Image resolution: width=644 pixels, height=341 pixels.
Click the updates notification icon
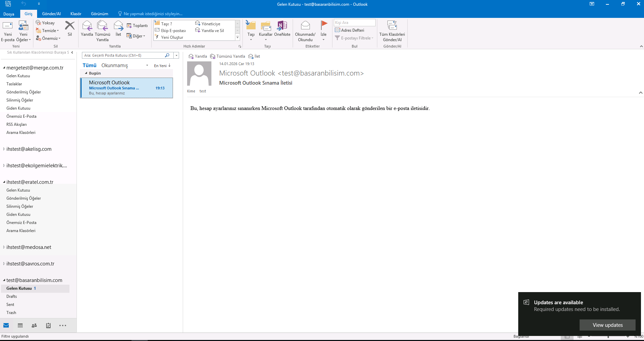click(526, 302)
